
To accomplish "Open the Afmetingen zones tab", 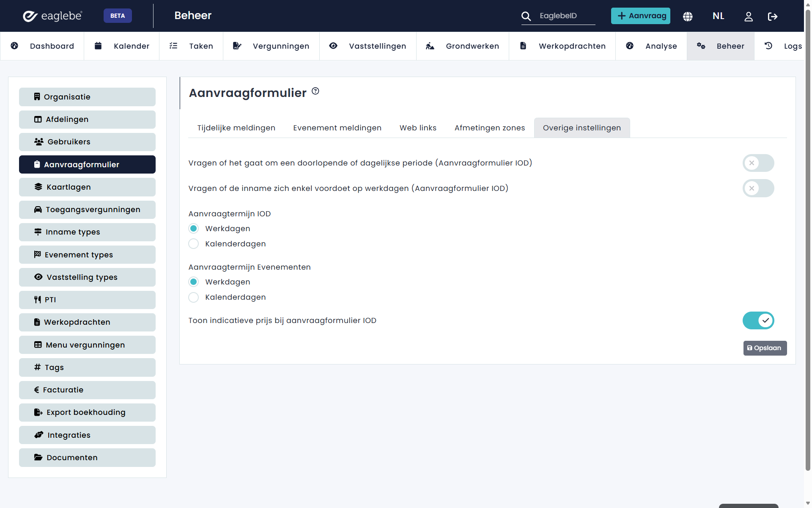I will 489,128.
